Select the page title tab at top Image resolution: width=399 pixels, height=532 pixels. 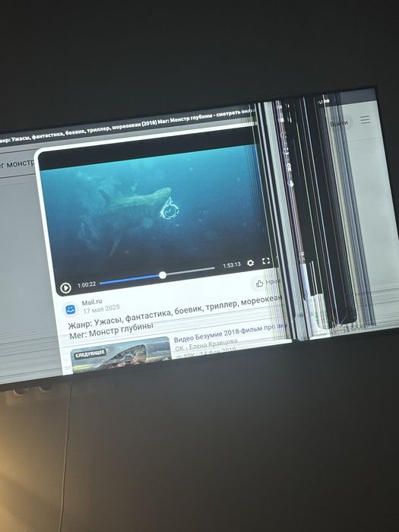click(x=127, y=128)
